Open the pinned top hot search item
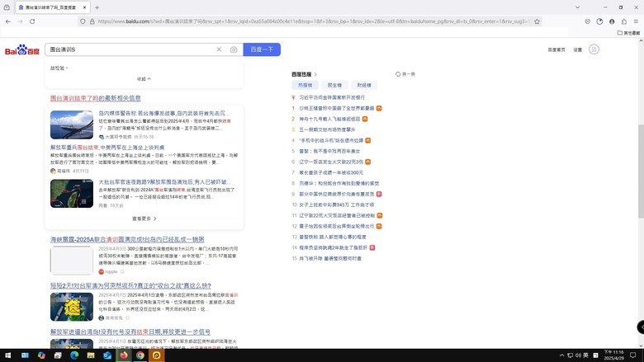 tap(331, 97)
